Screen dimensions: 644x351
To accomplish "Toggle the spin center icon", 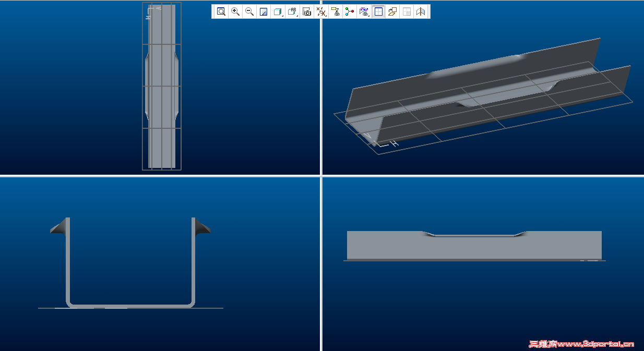I will point(350,11).
